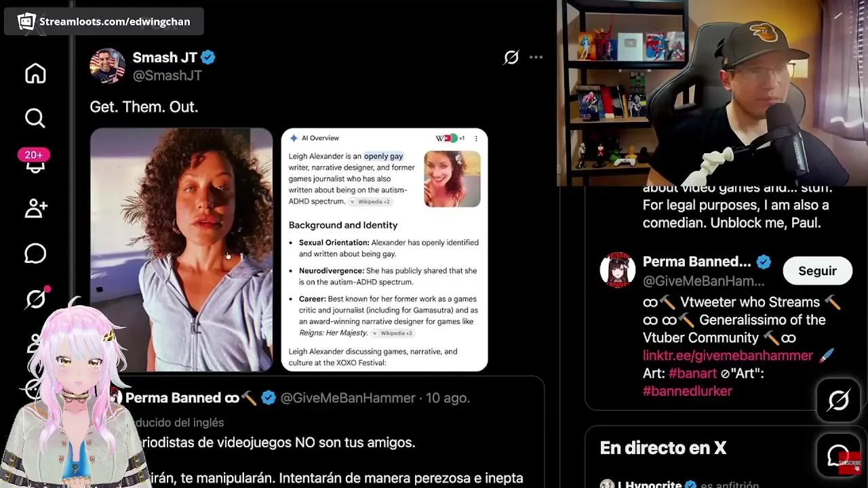Open @GiveMeBanHammer handle in quoted post

[348, 398]
